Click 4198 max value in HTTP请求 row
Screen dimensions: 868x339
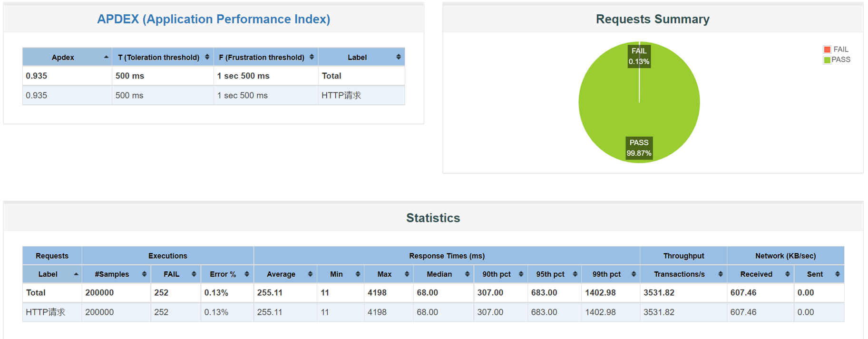point(377,312)
